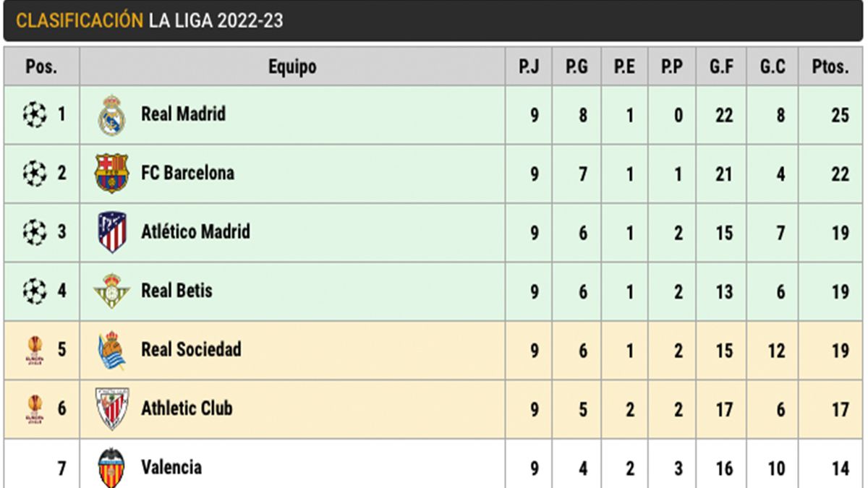Screen dimensions: 868x488
Task: Sort by the Ptos. column header
Action: 830,67
